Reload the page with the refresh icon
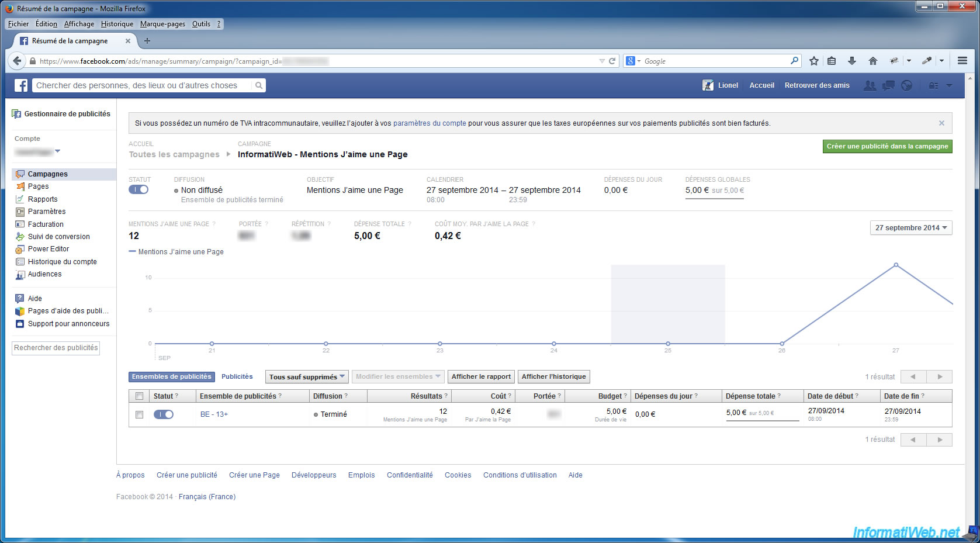This screenshot has height=543, width=980. pos(612,61)
